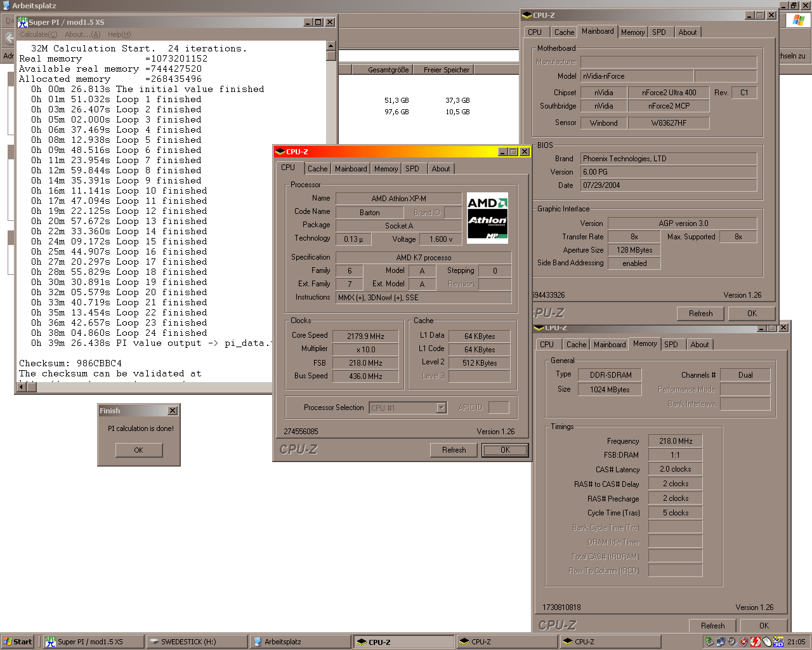Select the CPU tab in front CPU-Z
Screen dimensions: 812x650
click(x=288, y=168)
